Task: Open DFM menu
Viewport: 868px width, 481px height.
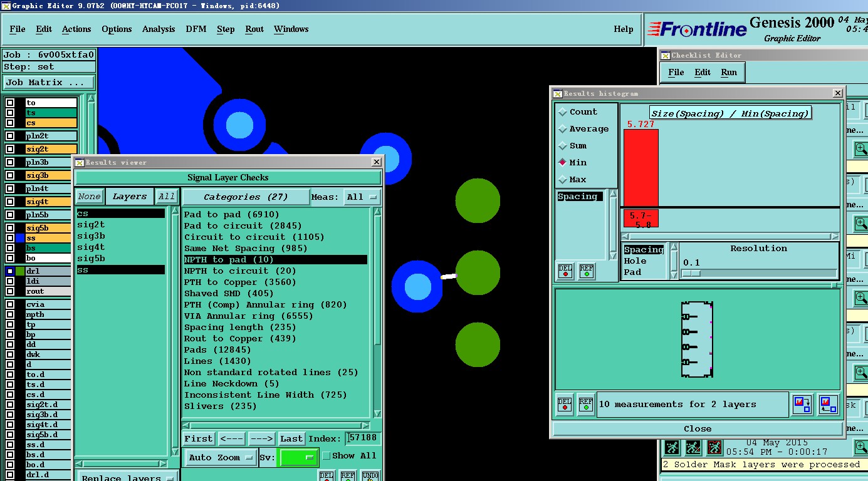Action: pyautogui.click(x=196, y=29)
